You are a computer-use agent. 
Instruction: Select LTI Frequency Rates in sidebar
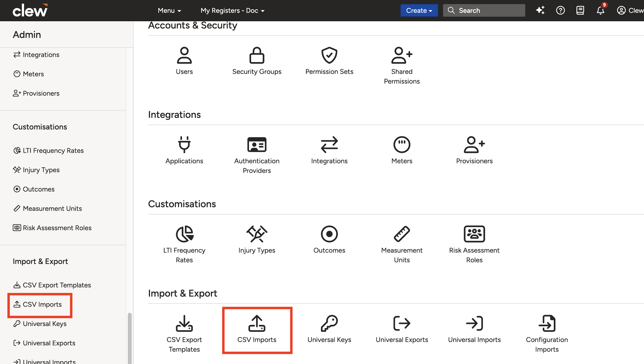[48, 150]
